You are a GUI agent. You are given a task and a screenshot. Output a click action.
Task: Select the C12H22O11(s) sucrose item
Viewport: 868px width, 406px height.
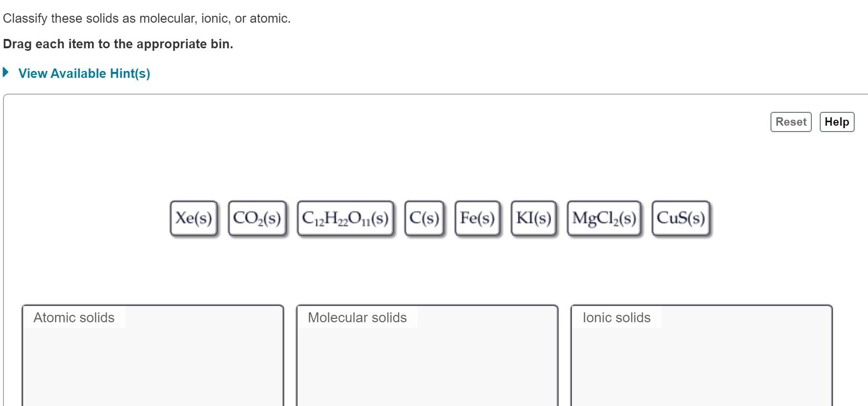click(x=345, y=217)
